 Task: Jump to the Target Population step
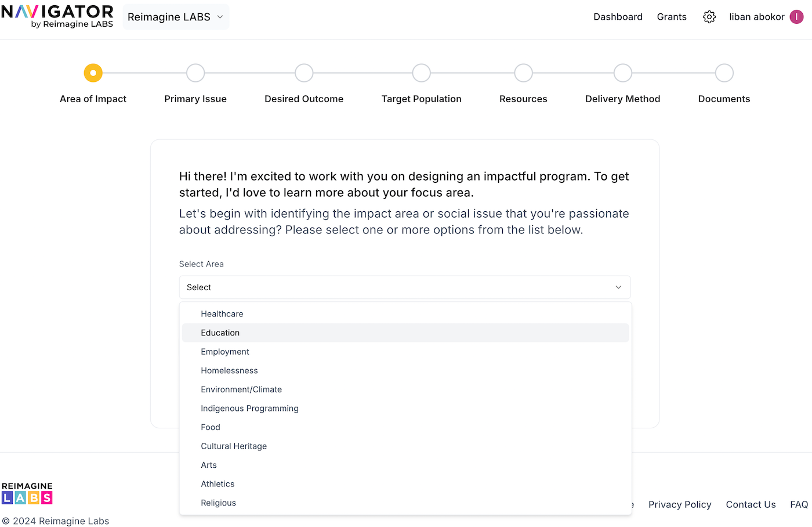(x=422, y=73)
